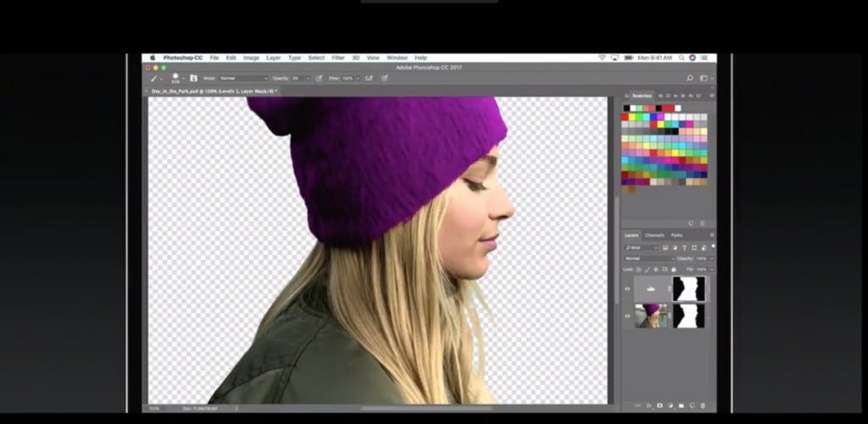The width and height of the screenshot is (868, 424).
Task: Add a layer style with fx icon
Action: pyautogui.click(x=648, y=406)
